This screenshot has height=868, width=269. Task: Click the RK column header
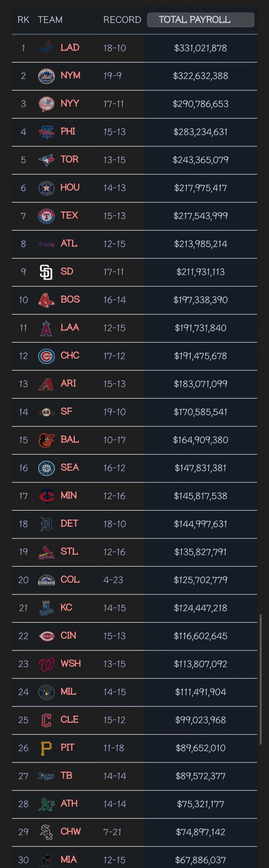(23, 20)
